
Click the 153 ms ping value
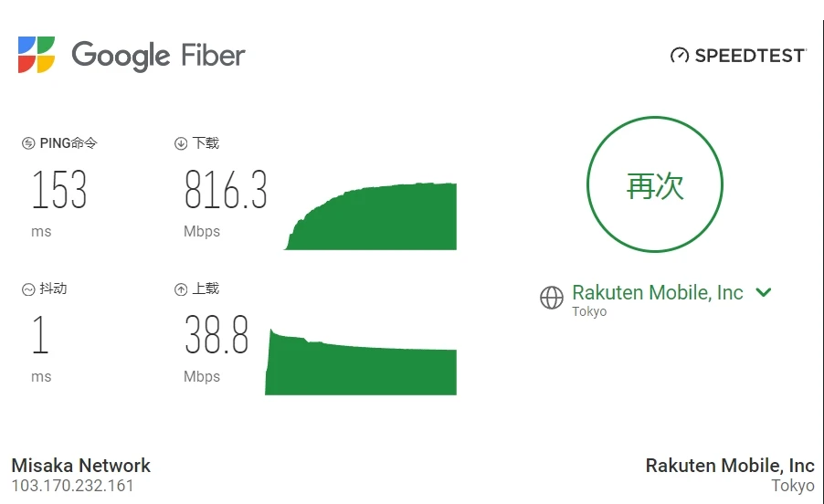click(59, 190)
